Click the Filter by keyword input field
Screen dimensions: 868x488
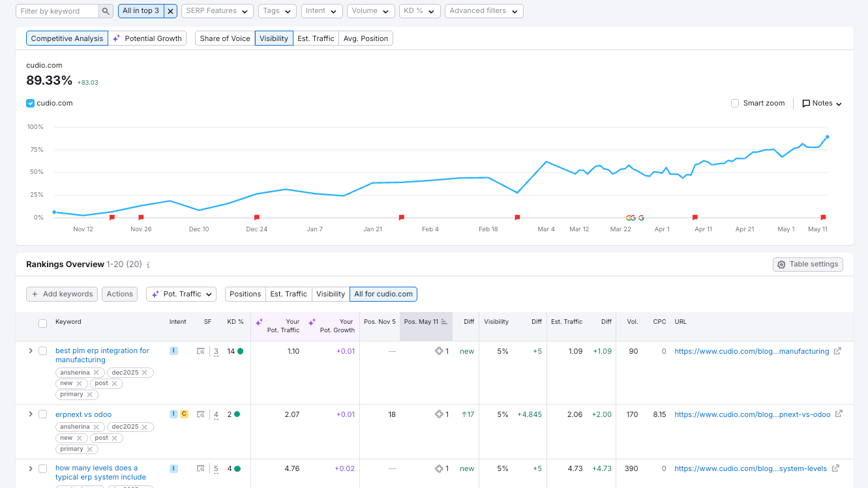(57, 11)
